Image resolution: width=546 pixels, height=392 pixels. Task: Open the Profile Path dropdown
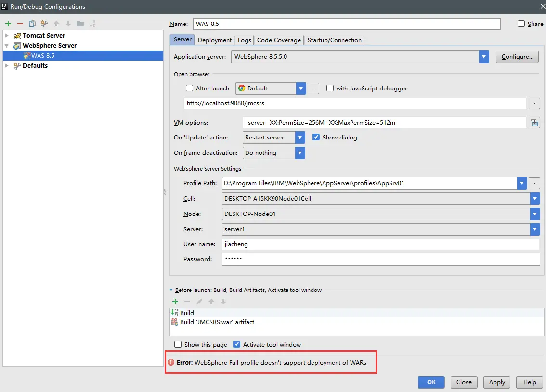522,183
